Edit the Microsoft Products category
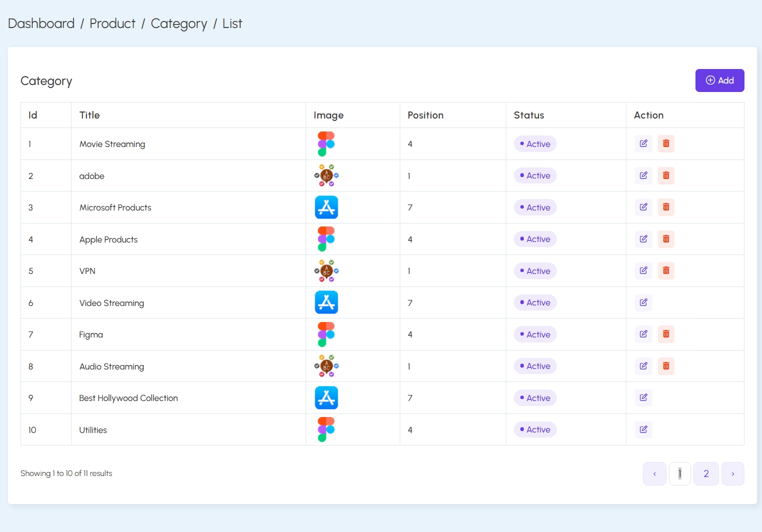 [x=643, y=207]
